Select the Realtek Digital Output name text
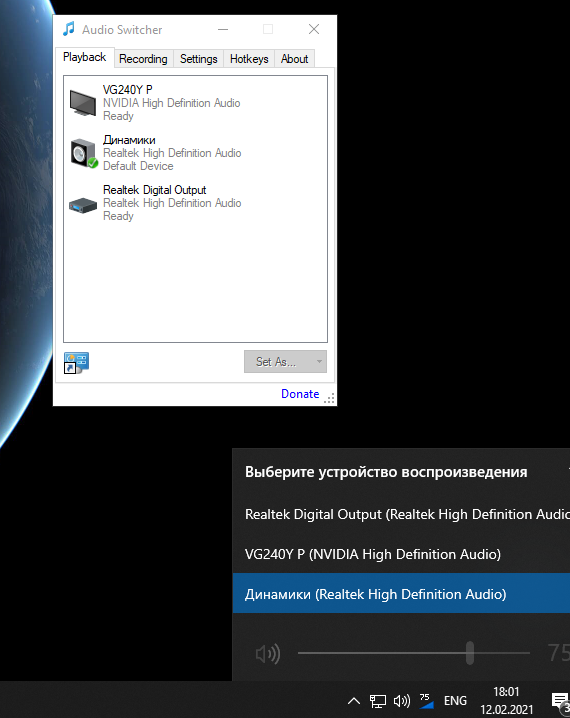570x718 pixels. tap(154, 190)
